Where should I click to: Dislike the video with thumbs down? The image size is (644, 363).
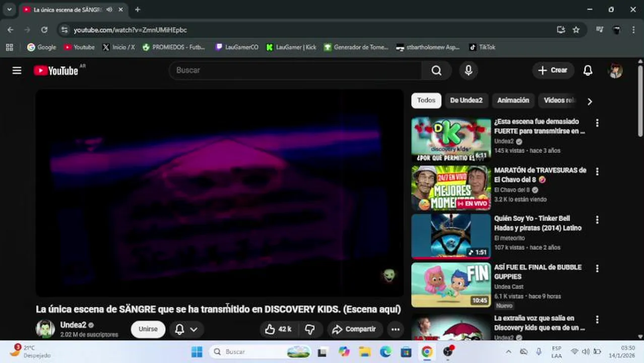click(x=310, y=329)
